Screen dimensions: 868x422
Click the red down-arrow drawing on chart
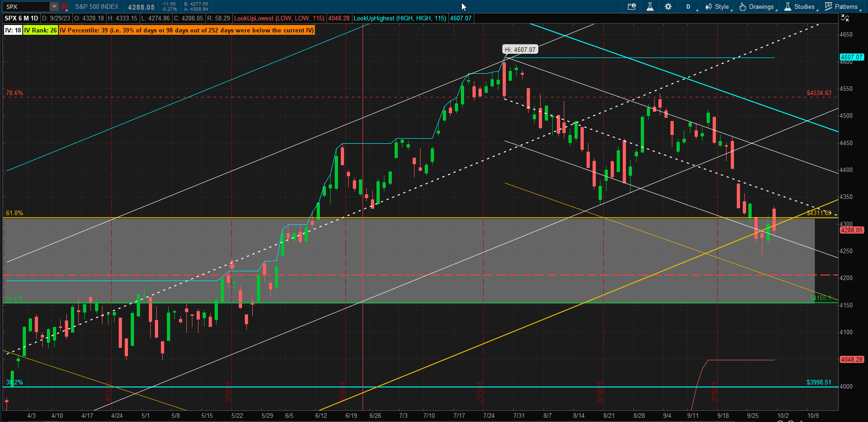click(x=232, y=264)
